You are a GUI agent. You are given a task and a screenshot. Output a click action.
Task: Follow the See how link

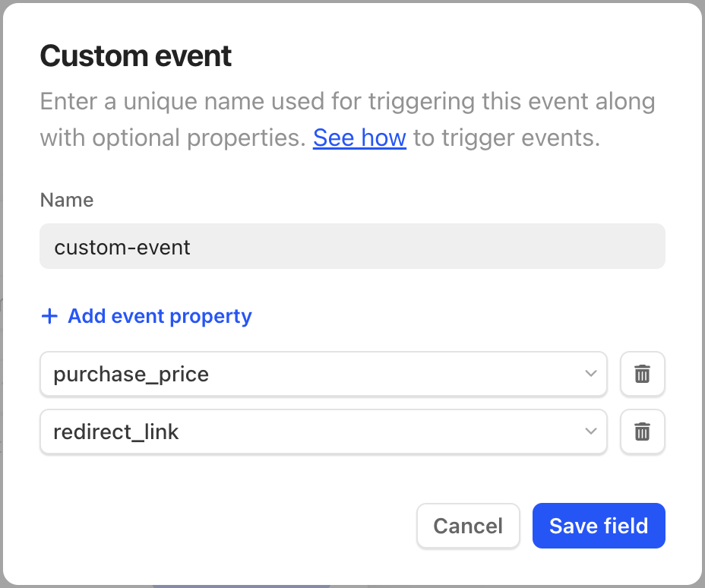pos(359,138)
